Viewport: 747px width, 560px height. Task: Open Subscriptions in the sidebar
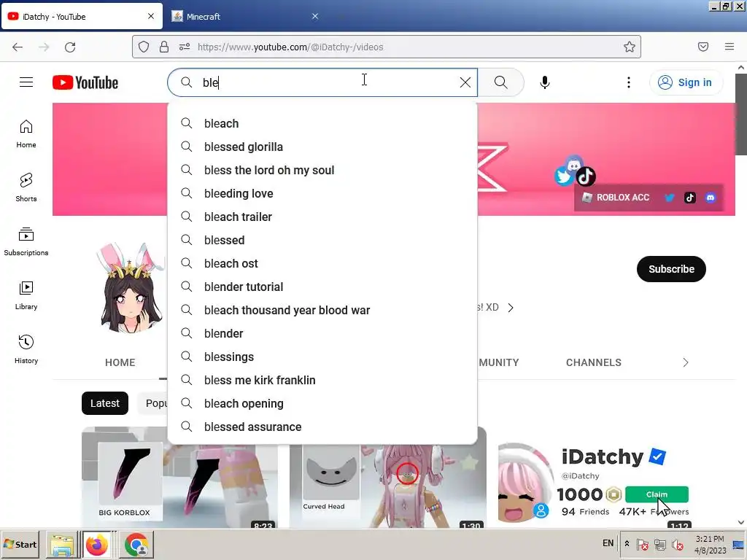[26, 241]
